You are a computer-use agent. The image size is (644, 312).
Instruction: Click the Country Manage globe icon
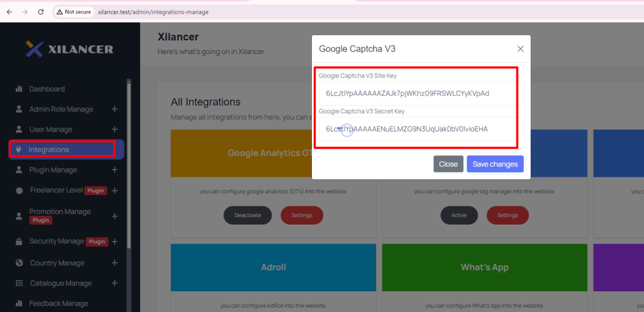click(x=19, y=263)
